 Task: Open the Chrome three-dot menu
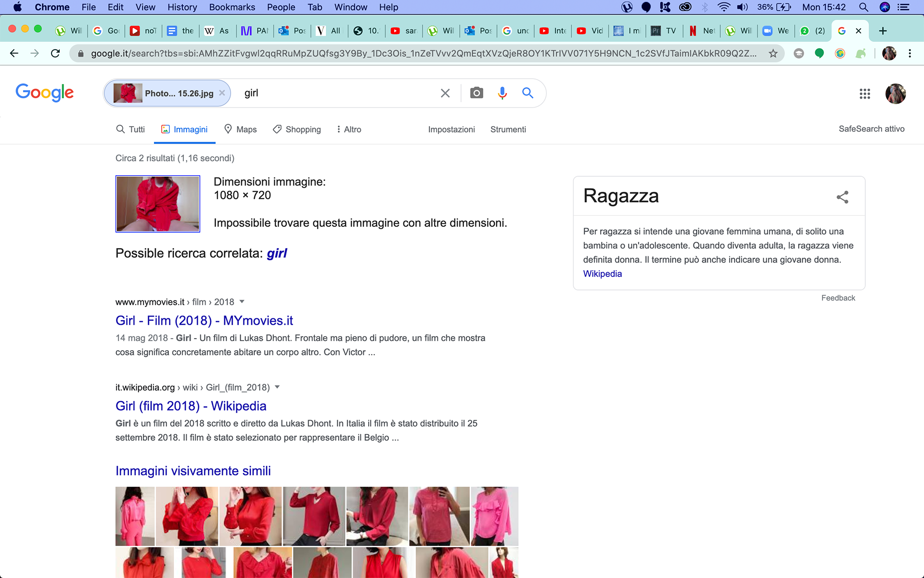pyautogui.click(x=910, y=53)
